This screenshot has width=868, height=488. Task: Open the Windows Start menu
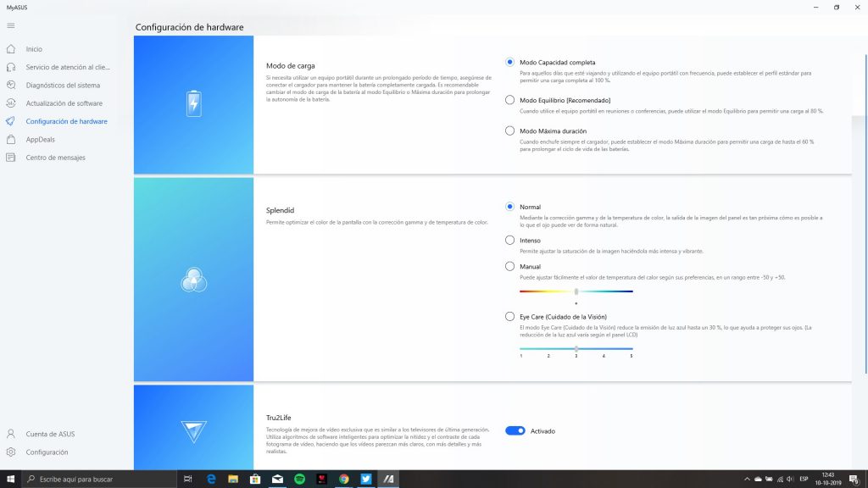[x=10, y=480]
